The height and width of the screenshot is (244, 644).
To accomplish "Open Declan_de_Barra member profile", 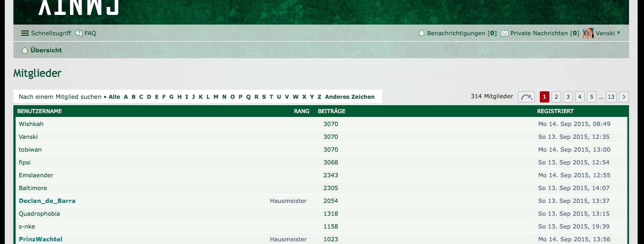I will pos(47,201).
